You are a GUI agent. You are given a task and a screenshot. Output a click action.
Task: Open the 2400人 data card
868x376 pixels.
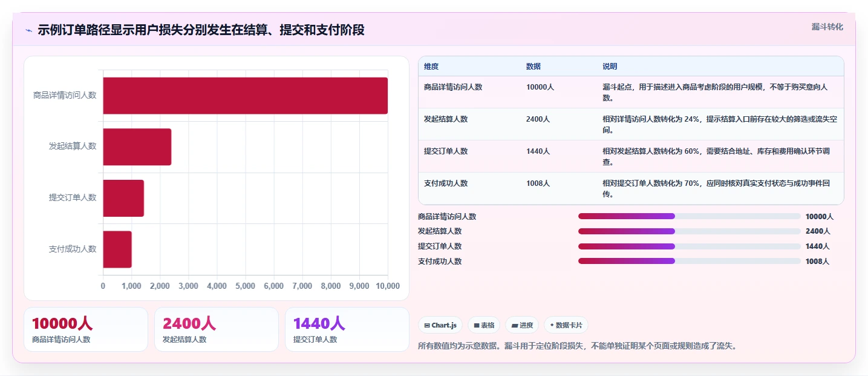217,329
